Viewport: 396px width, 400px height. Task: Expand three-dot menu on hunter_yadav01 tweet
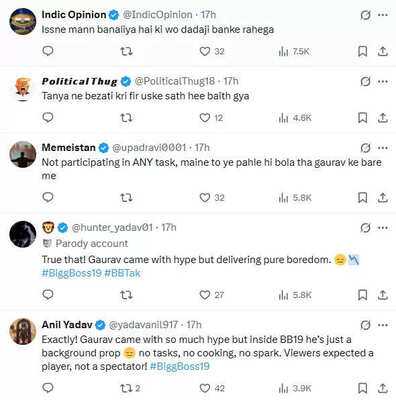point(383,228)
